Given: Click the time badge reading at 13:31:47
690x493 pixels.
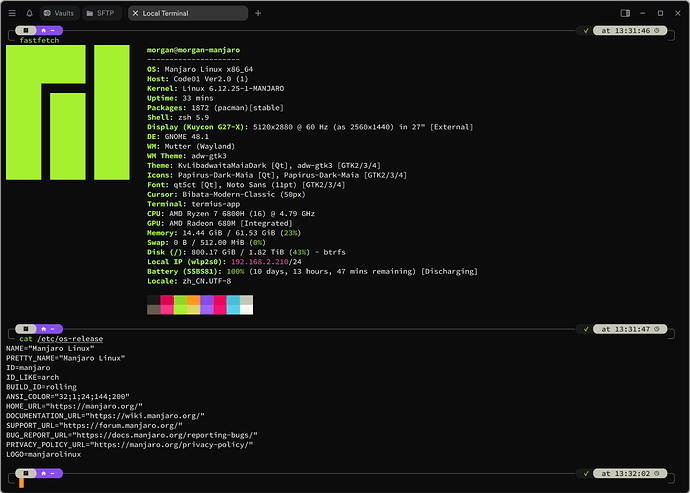Looking at the screenshot, I should pyautogui.click(x=630, y=329).
